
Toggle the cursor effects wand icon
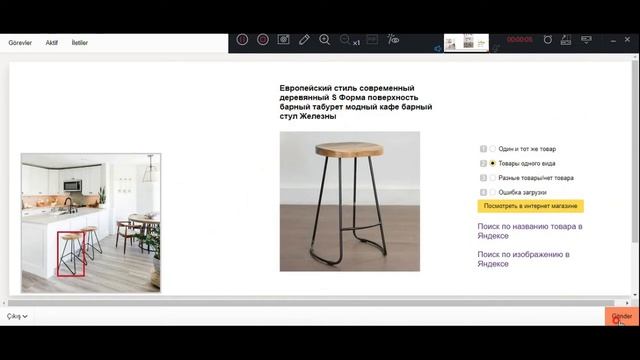(x=393, y=39)
